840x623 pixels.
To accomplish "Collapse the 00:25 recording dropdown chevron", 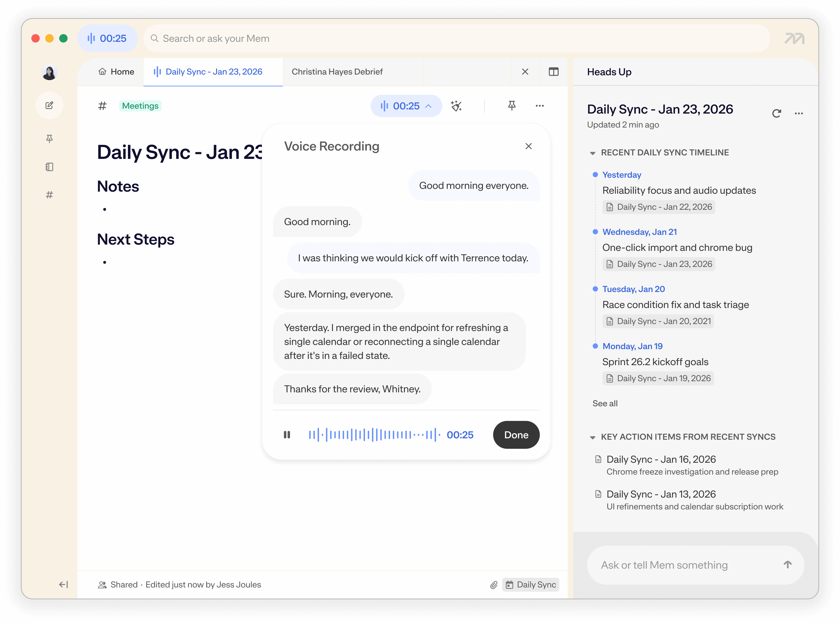I will click(x=429, y=106).
